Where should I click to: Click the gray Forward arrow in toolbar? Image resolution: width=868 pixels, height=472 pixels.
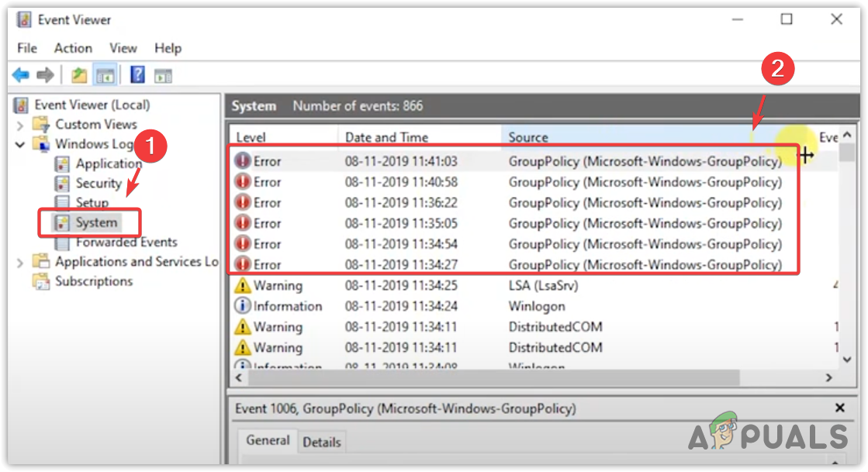46,75
